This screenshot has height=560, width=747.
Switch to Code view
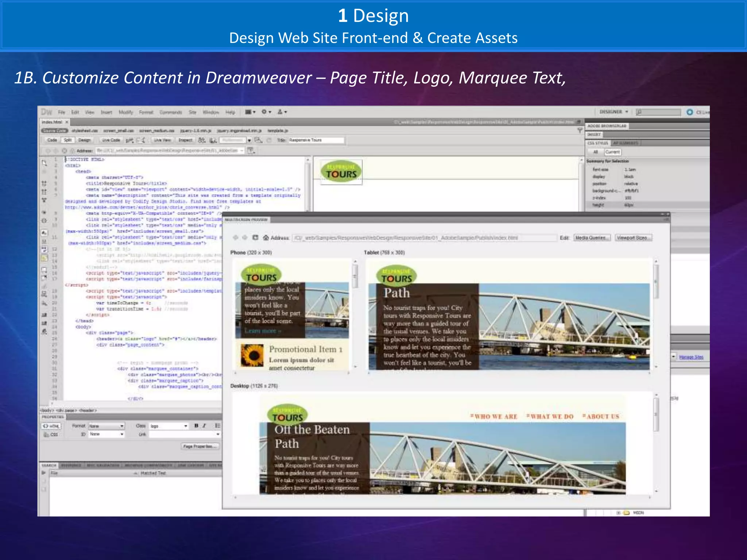pos(52,140)
